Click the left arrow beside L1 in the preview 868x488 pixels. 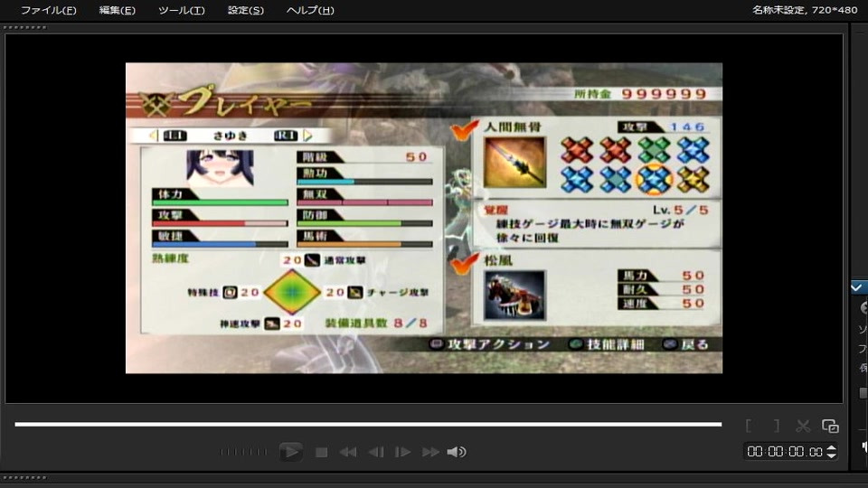point(154,136)
